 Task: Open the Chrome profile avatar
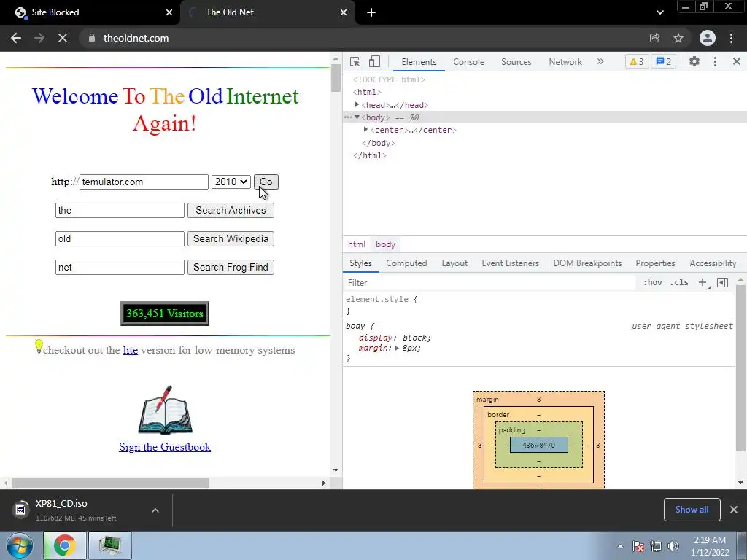tap(708, 38)
